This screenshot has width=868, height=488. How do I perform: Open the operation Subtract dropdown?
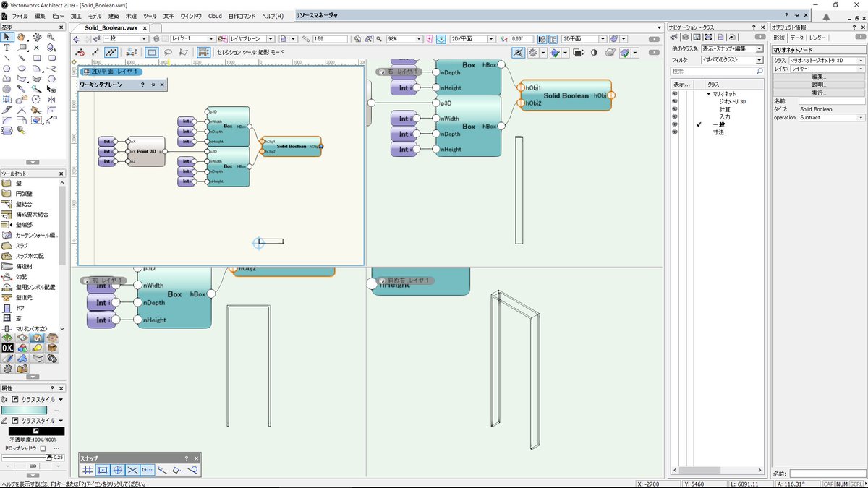tap(832, 117)
